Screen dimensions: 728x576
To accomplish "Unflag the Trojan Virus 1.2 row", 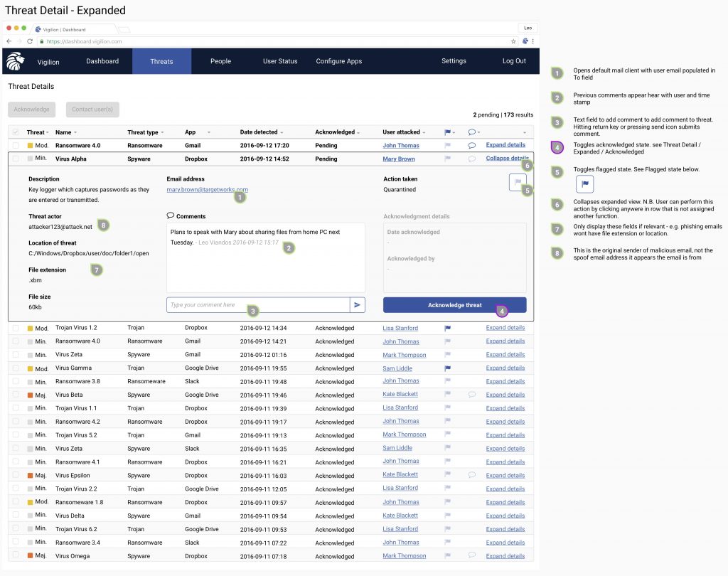I will tap(448, 329).
